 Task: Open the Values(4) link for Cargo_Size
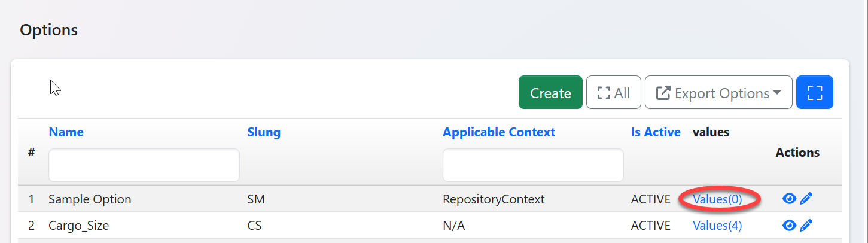pyautogui.click(x=717, y=226)
